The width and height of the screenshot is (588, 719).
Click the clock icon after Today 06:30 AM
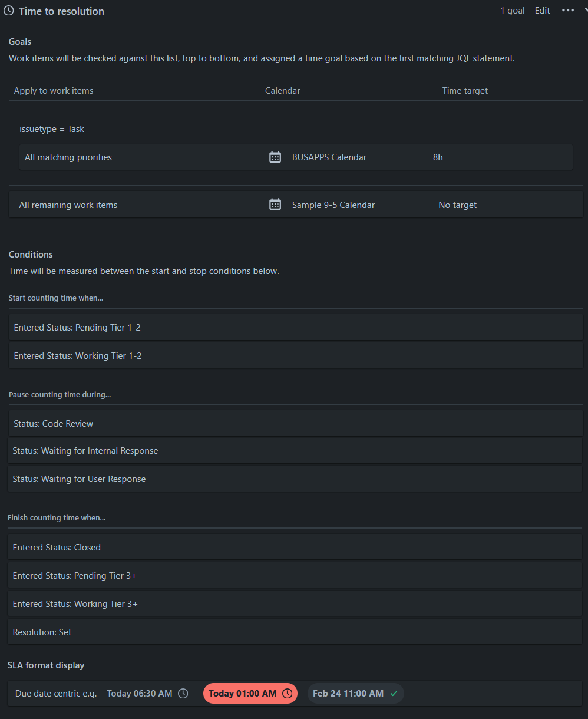click(183, 694)
